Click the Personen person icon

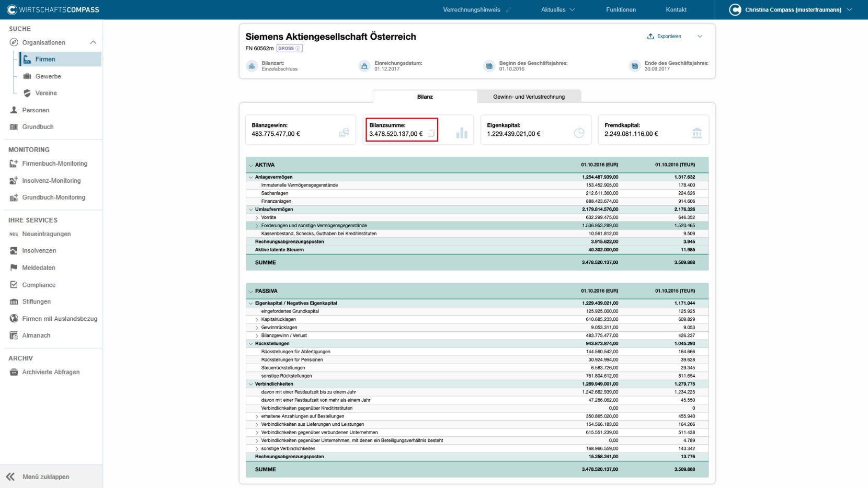coord(14,110)
